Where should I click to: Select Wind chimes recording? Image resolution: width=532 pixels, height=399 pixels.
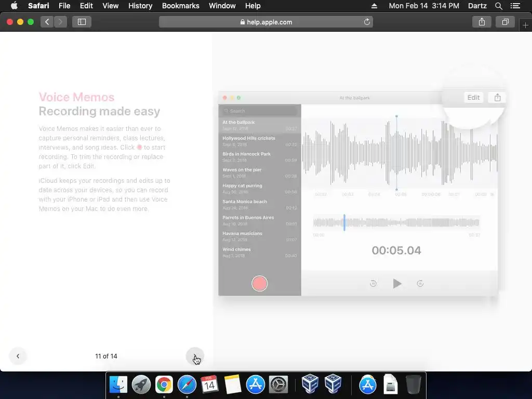260,252
